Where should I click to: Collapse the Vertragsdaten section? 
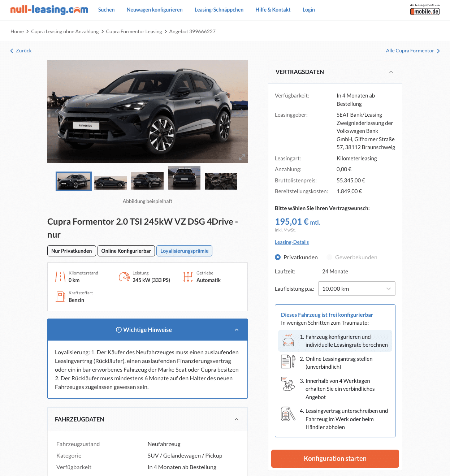click(x=391, y=72)
